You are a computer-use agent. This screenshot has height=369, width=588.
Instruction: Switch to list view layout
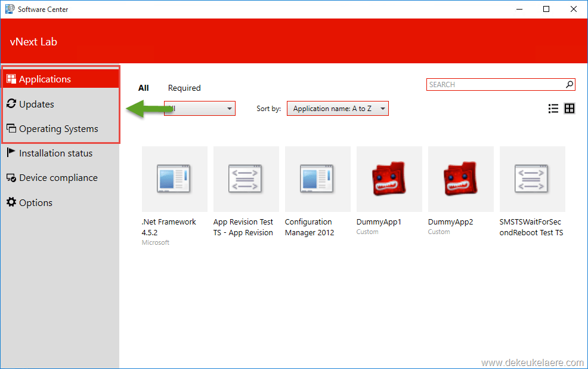click(x=553, y=109)
